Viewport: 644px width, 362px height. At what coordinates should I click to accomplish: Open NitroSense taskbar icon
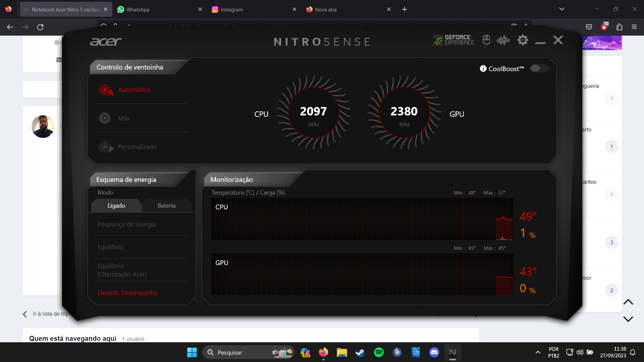pyautogui.click(x=452, y=352)
